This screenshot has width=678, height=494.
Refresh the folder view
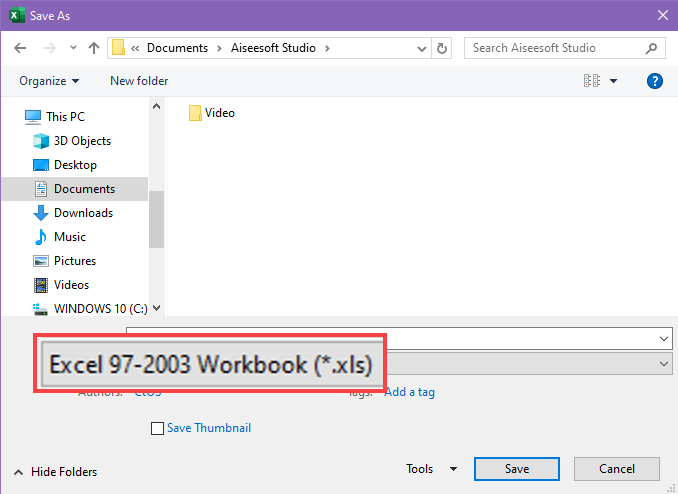(441, 48)
